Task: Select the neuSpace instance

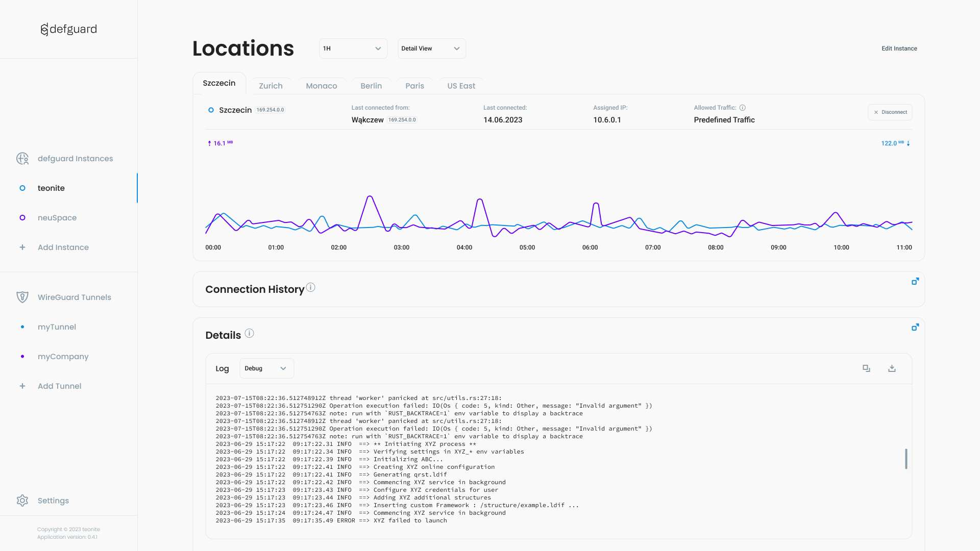Action: coord(57,218)
